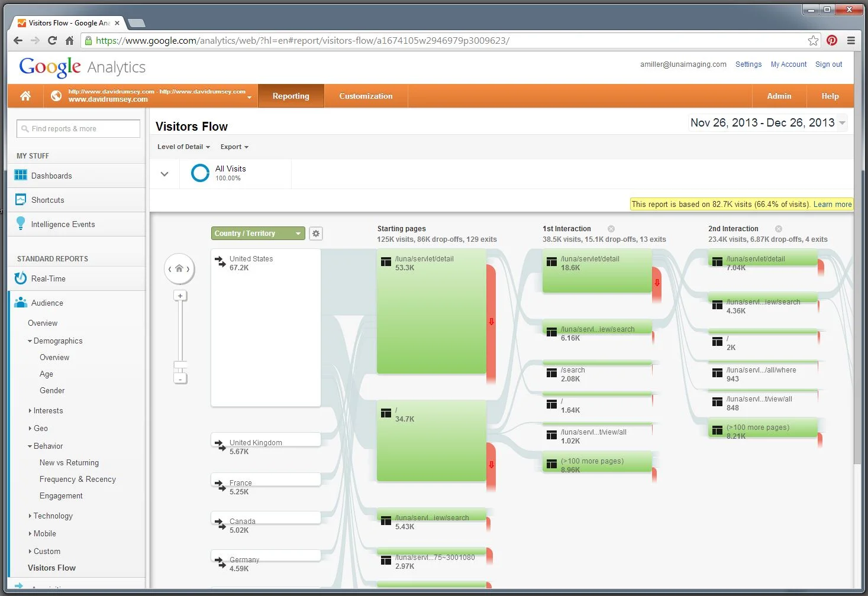Open the Chrome menu hamburger icon
The width and height of the screenshot is (868, 596).
coord(851,40)
